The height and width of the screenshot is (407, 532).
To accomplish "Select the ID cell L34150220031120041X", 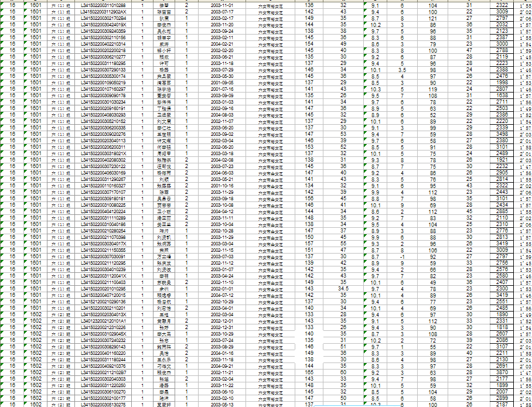I will tap(103, 276).
